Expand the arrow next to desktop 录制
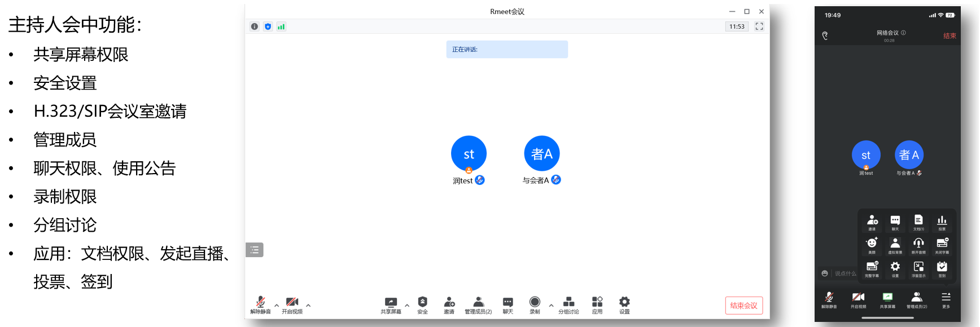 551,306
